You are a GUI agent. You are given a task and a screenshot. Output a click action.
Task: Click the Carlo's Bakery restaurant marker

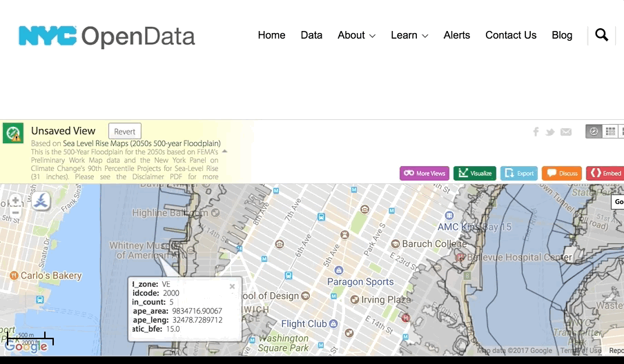point(14,275)
